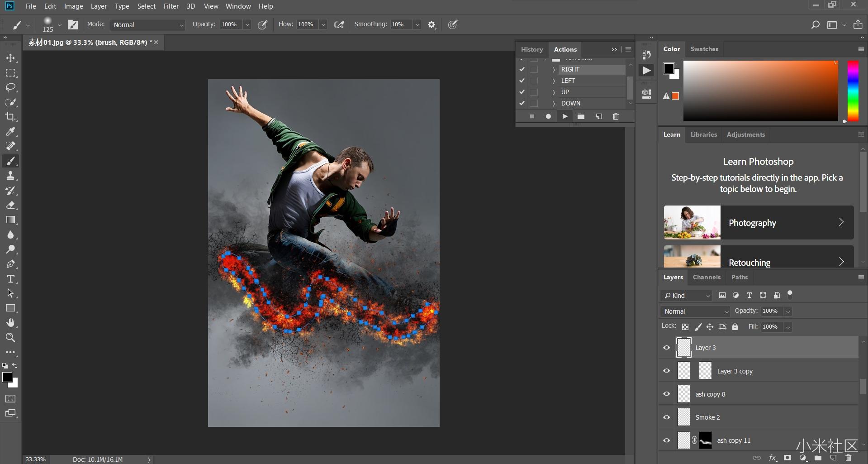This screenshot has height=464, width=868.
Task: Select the Hand tool
Action: click(11, 323)
